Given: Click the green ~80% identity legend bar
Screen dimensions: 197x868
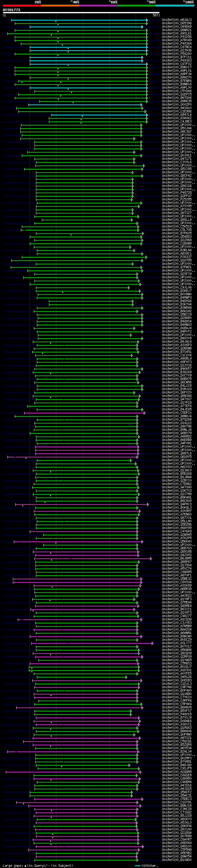Looking at the screenshot, I should pyautogui.click(x=137, y=6).
